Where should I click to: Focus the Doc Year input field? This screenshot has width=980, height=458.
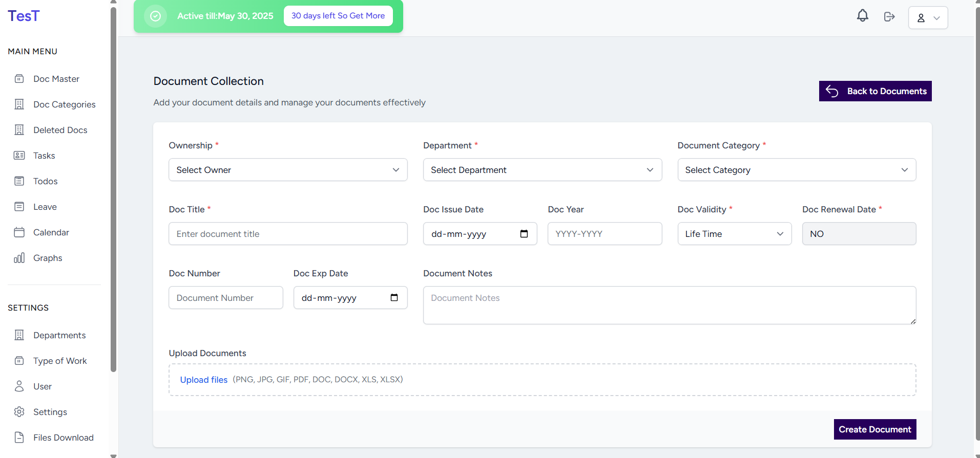pyautogui.click(x=604, y=234)
